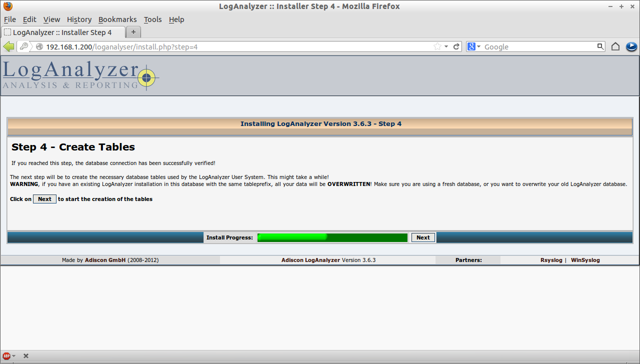Open Adiscon LogAnalyzer footer link
Image resolution: width=640 pixels, height=364 pixels.
coord(310,260)
